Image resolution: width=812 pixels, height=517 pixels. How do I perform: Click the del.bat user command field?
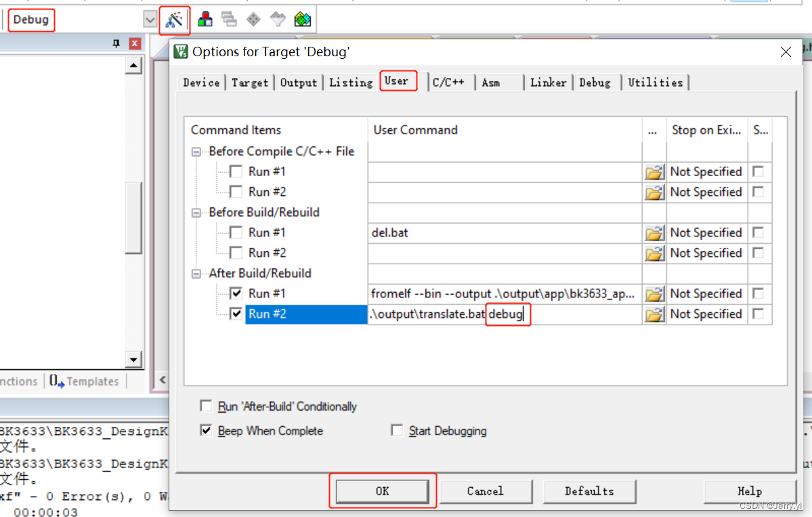[x=505, y=232]
